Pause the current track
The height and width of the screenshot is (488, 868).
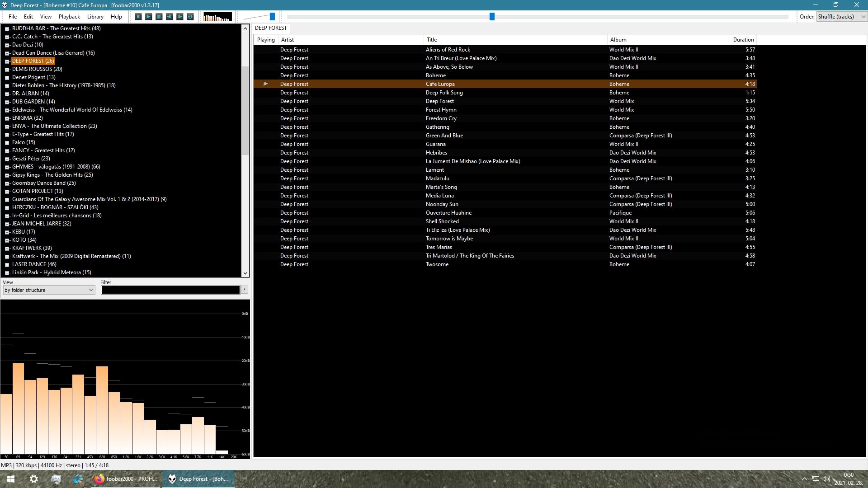pos(159,17)
